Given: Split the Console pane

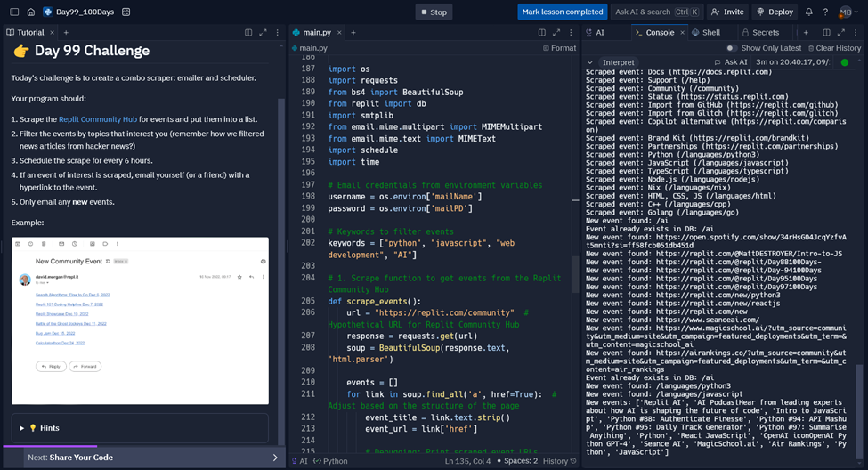Looking at the screenshot, I should (826, 33).
